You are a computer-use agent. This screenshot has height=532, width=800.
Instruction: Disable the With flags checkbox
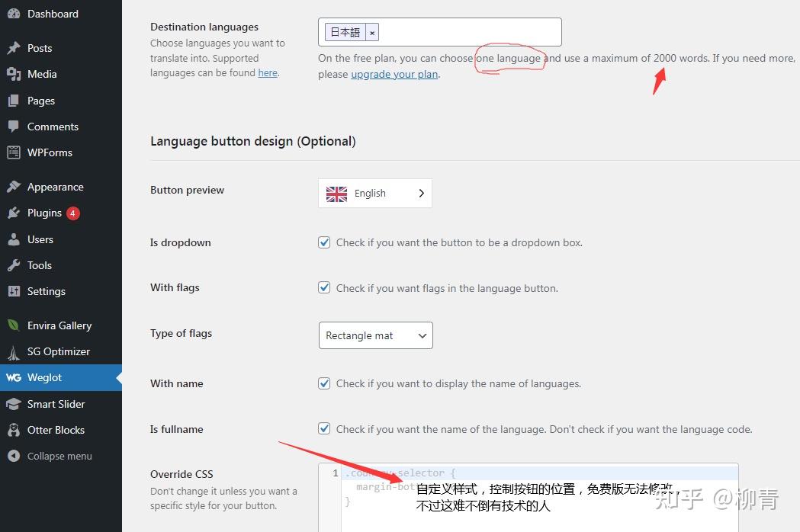click(x=324, y=287)
